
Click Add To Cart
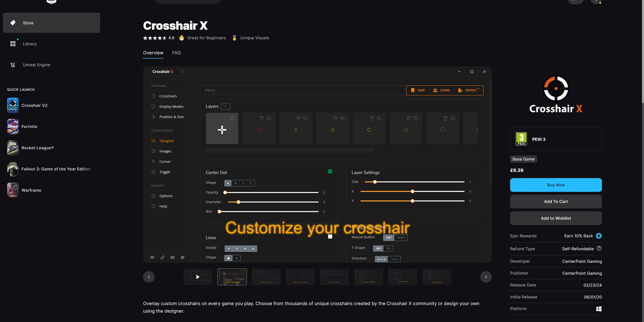point(555,201)
